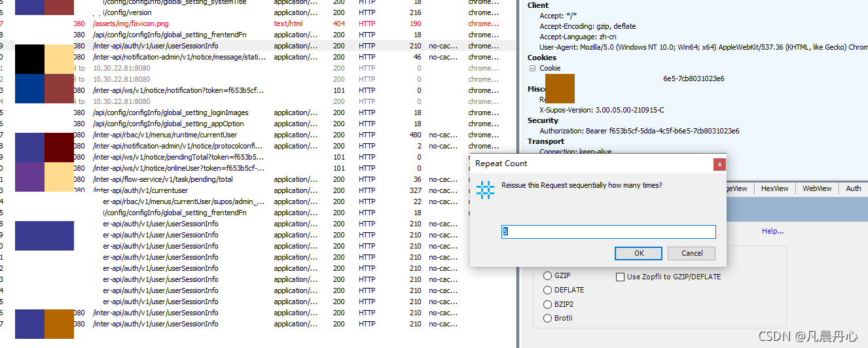Open the Help... link

[772, 231]
